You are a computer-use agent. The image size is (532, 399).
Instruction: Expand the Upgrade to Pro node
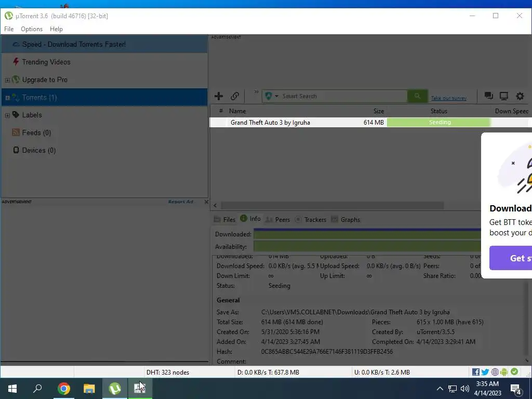7,80
